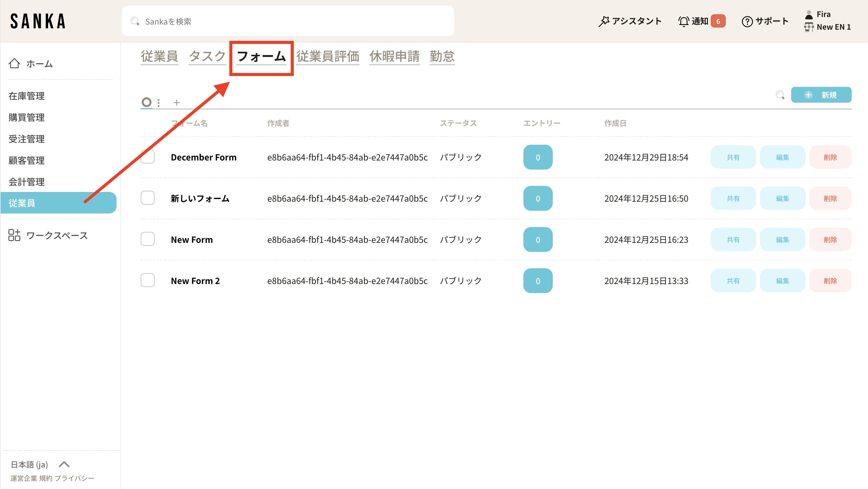Open the Workspace grid icon

pyautogui.click(x=14, y=235)
